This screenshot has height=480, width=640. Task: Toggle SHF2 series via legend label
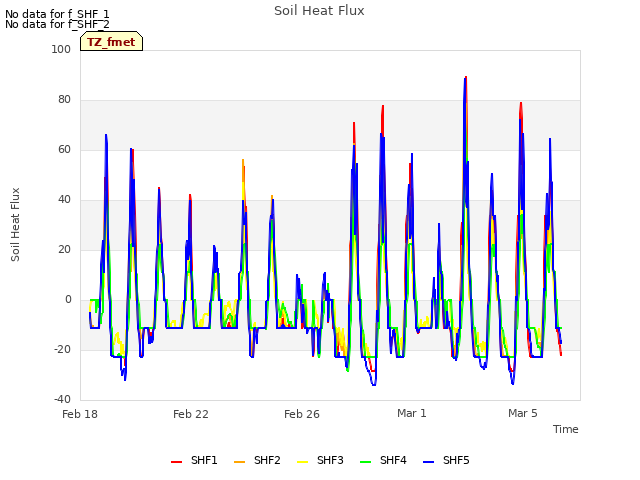coord(267,460)
